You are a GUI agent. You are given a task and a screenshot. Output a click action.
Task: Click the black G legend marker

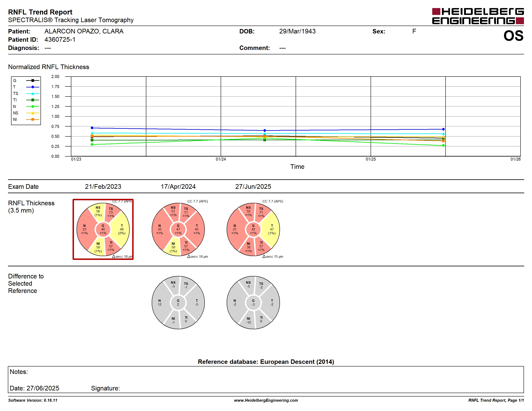click(x=33, y=80)
